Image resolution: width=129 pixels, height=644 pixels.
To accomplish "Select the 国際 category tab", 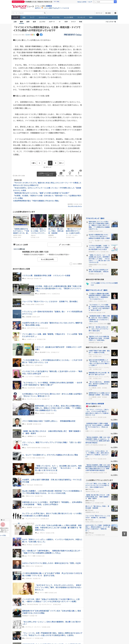I will pos(28,22).
